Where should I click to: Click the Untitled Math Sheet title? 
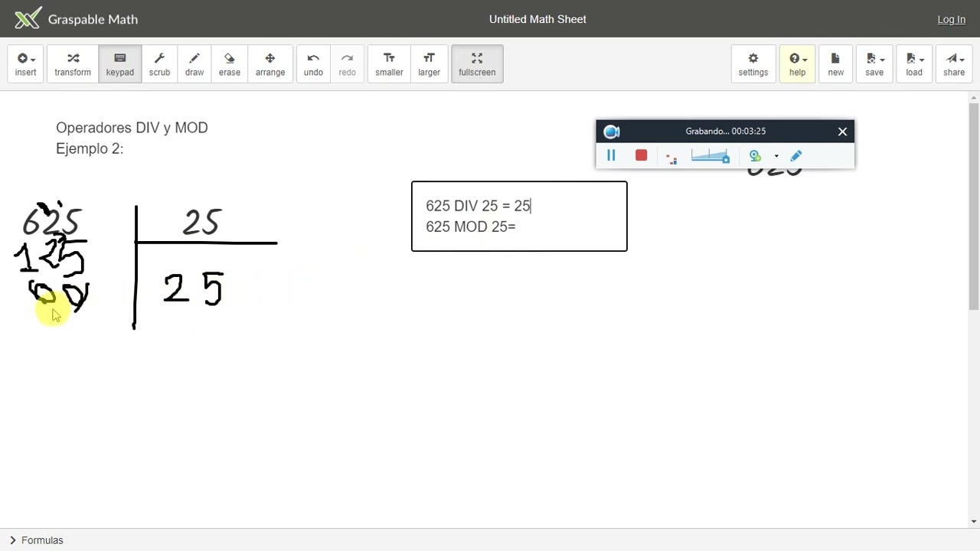tap(537, 19)
